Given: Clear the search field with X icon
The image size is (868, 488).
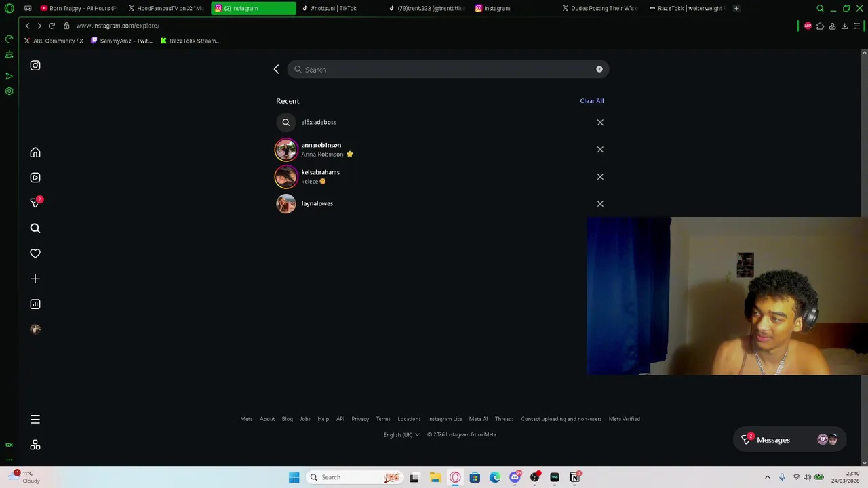Looking at the screenshot, I should click(599, 69).
